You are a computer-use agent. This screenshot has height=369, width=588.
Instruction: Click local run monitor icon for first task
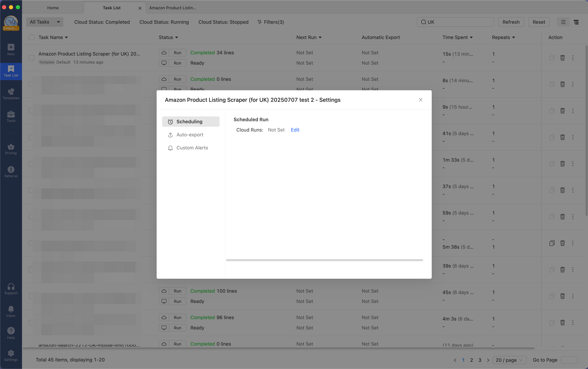(164, 63)
